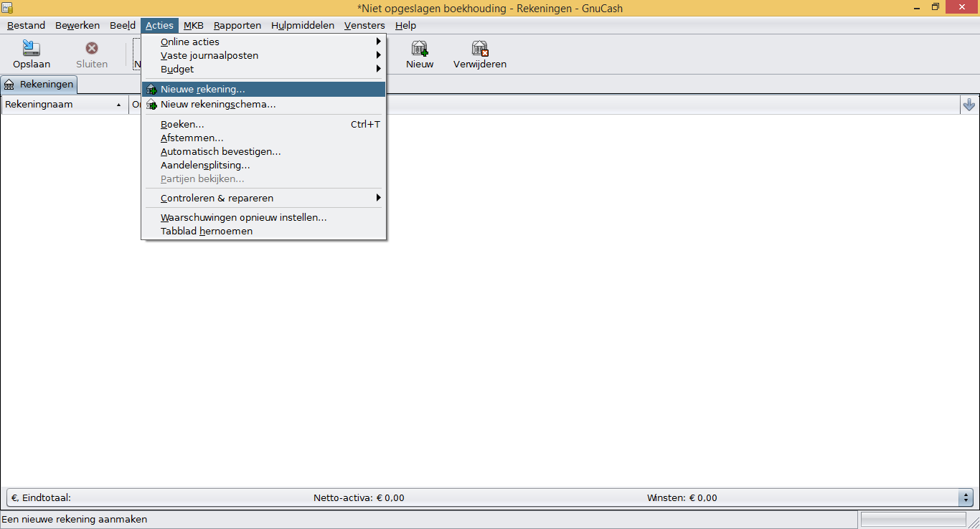The image size is (980, 529).
Task: Click the Verwijderen delete account icon
Action: click(x=480, y=48)
